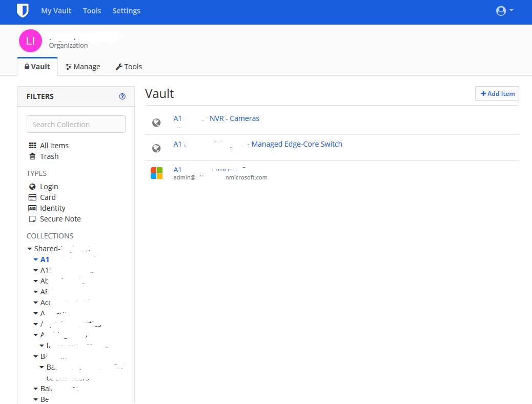Open Settings in the top navigation bar
The image size is (532, 404).
coord(126,11)
